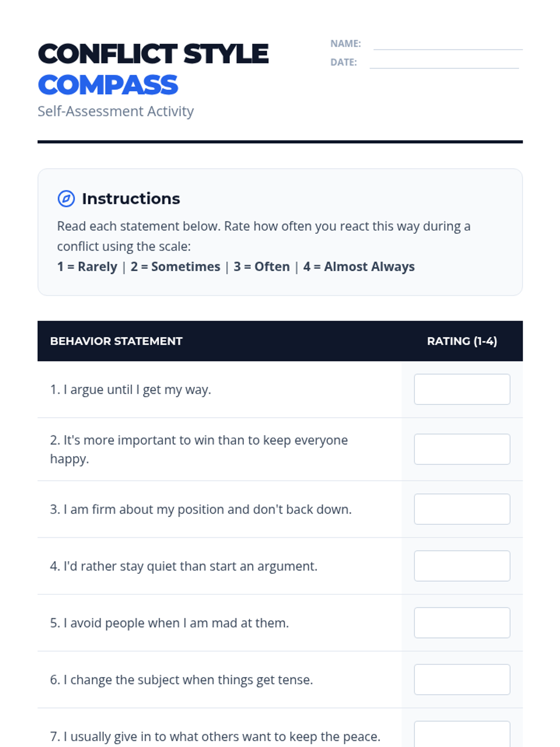Click the "2 = Sometimes" scale label
Viewport: 560px width, 747px height.
pos(175,267)
